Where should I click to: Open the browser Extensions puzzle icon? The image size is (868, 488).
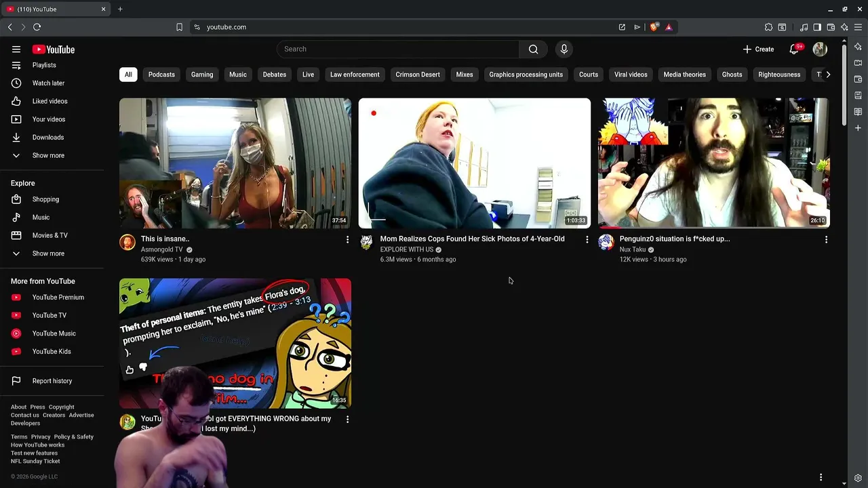click(x=768, y=27)
